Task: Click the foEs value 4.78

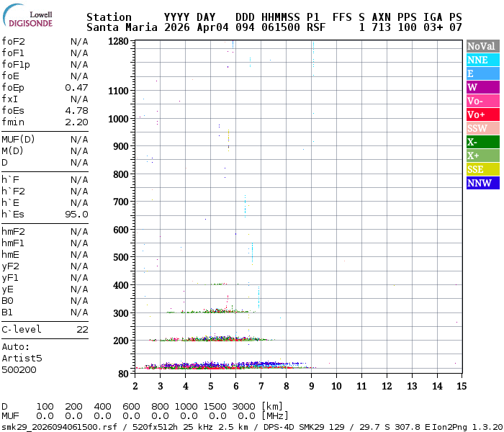Action: (76, 110)
